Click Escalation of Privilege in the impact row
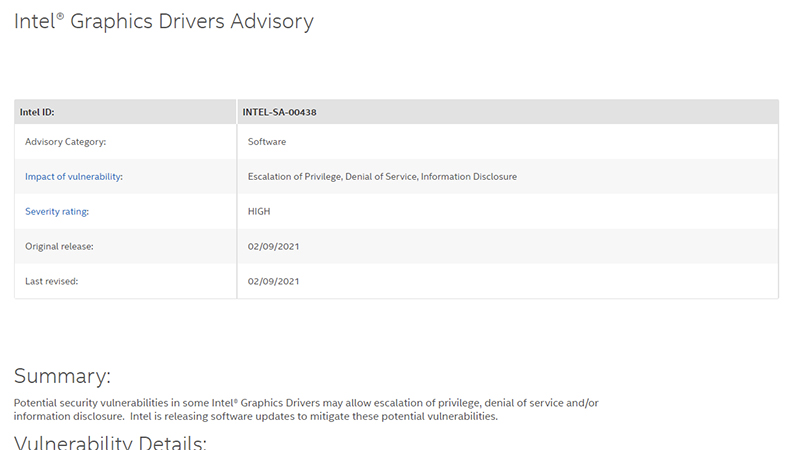 pyautogui.click(x=295, y=177)
